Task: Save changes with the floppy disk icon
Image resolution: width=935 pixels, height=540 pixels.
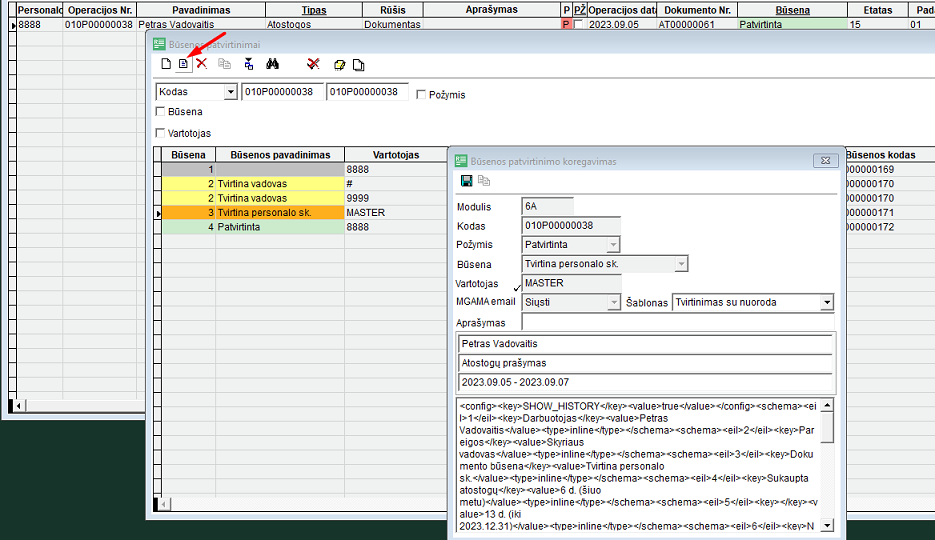Action: point(466,181)
